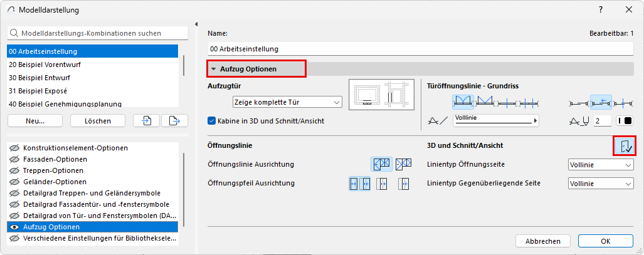Select combination 00 Arbeitseinstellung
The width and height of the screenshot is (644, 255).
[x=93, y=52]
